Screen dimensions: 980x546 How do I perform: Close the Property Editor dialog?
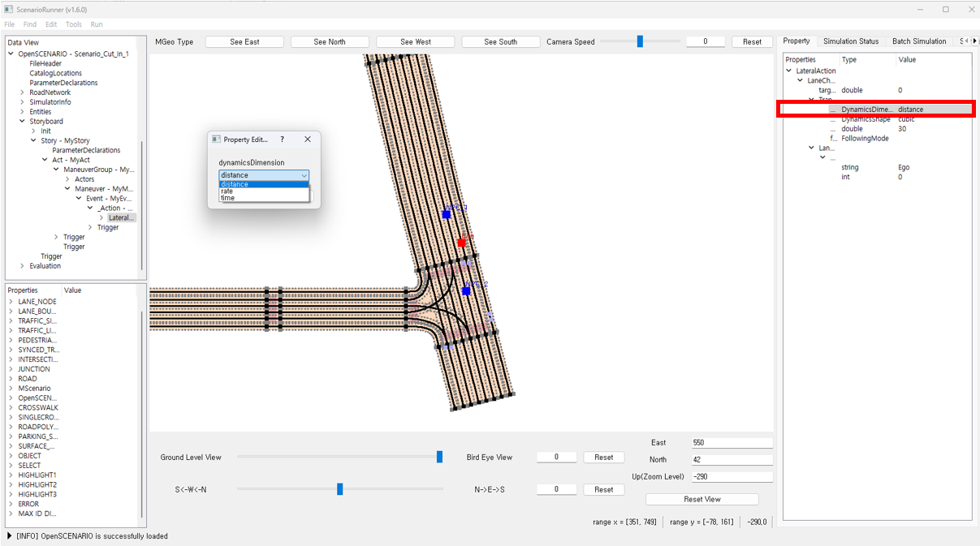tap(308, 140)
